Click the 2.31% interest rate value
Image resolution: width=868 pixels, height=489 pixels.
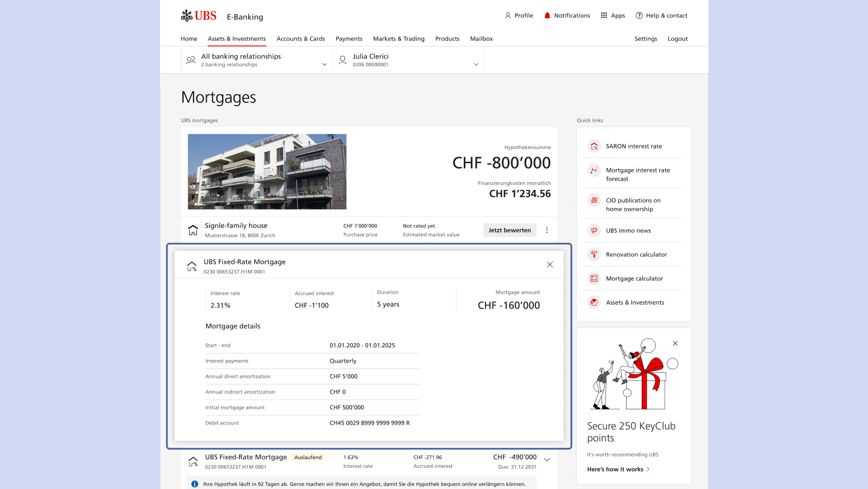(220, 305)
